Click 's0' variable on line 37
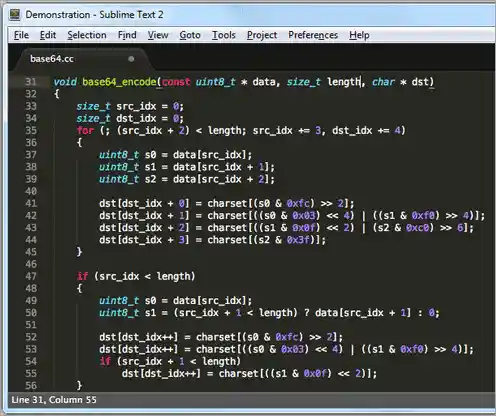The height and width of the screenshot is (416, 496). 150,155
